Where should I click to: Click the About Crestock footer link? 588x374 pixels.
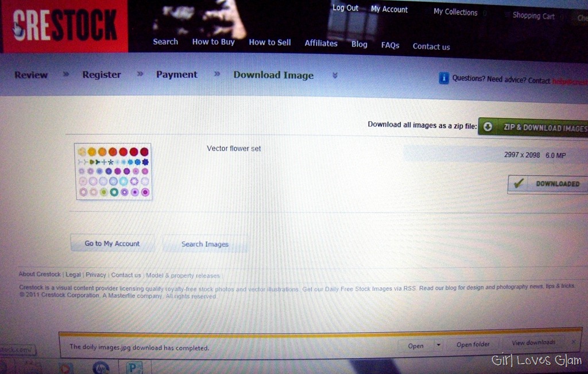tap(40, 274)
